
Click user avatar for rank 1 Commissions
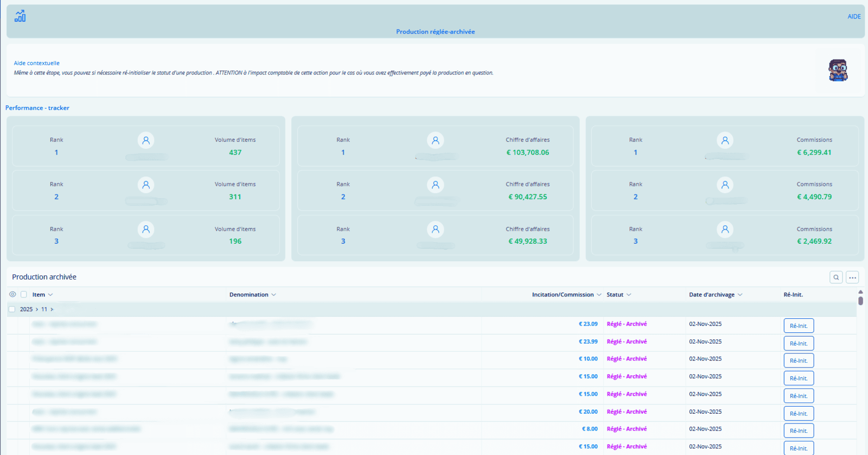pyautogui.click(x=725, y=140)
